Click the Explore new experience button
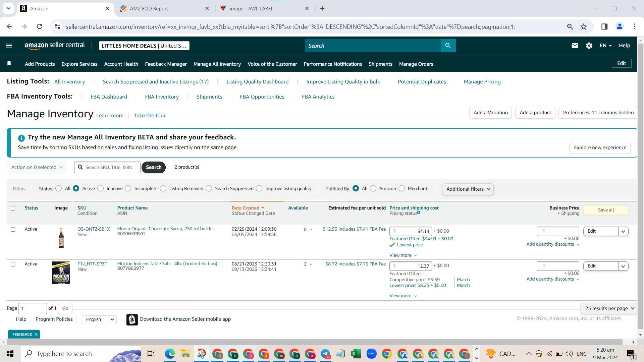This screenshot has height=362, width=644. coord(600,147)
